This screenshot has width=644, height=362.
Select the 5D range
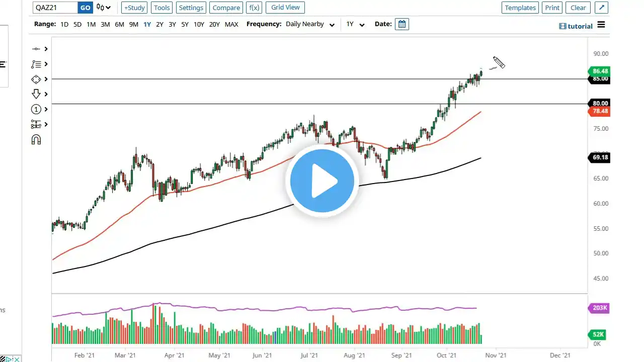(x=77, y=24)
